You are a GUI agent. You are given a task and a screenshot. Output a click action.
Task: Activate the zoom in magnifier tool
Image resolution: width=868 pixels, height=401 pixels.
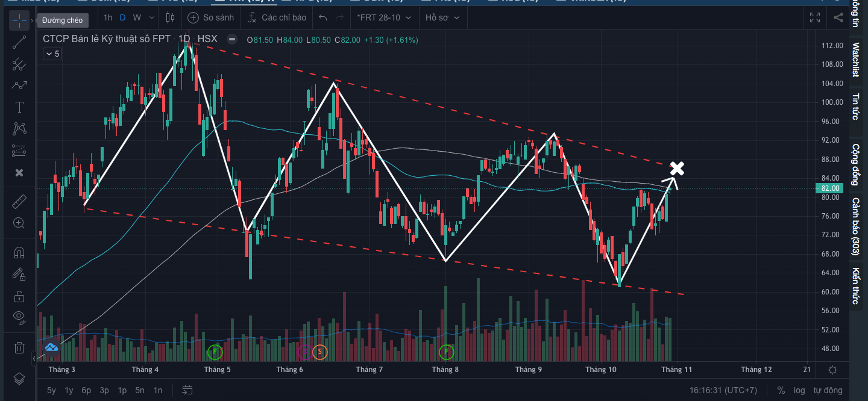(x=19, y=223)
